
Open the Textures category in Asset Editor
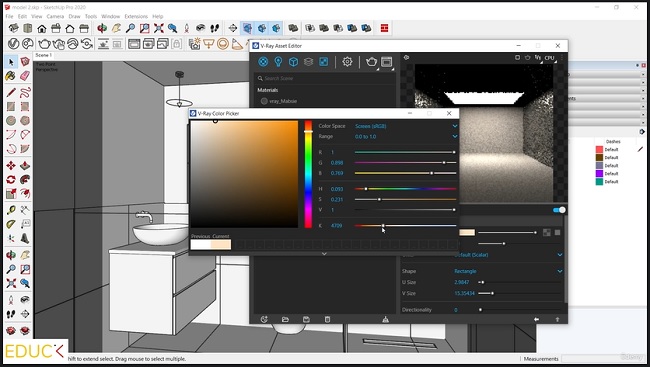(323, 62)
